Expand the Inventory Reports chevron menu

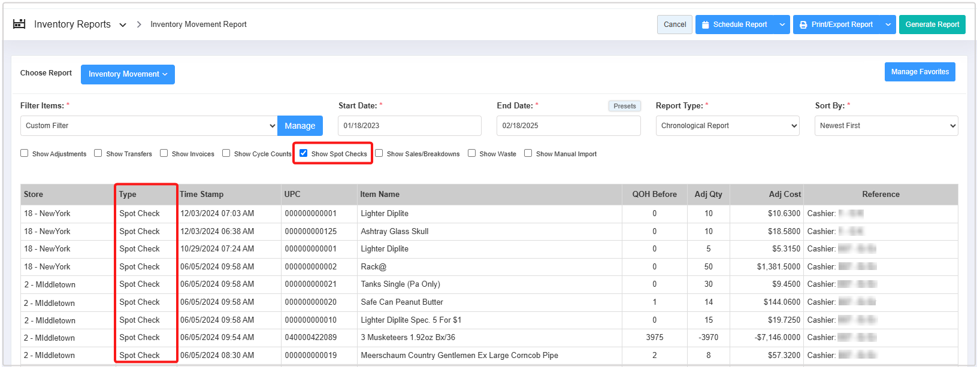coord(123,25)
